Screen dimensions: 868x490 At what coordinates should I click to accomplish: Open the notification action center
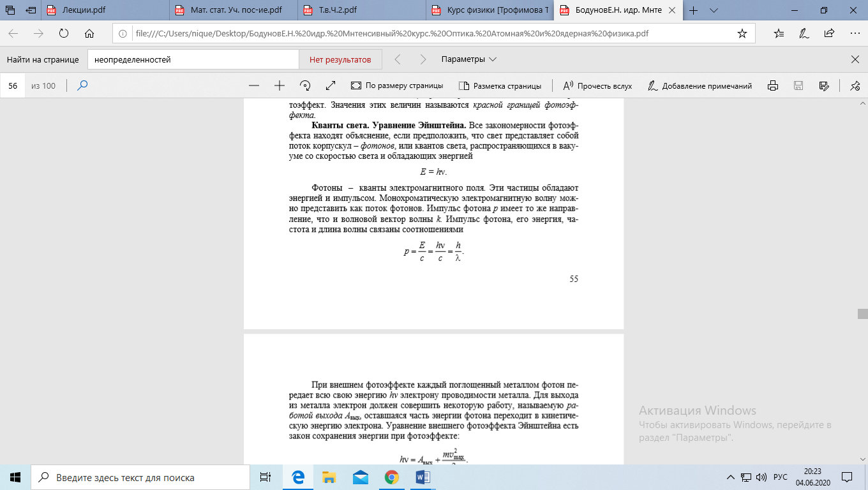click(x=846, y=477)
